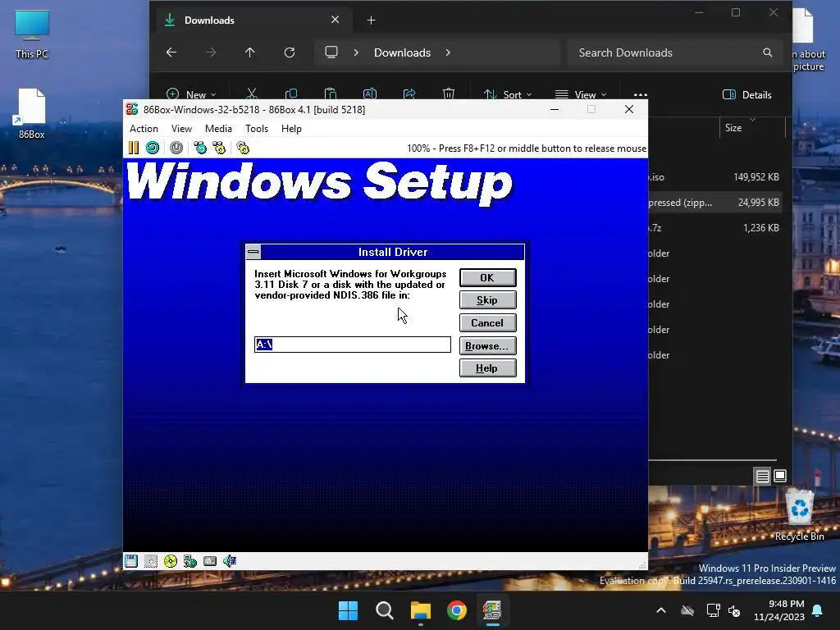
Task: Click the sound speaker status icon
Action: click(x=230, y=561)
